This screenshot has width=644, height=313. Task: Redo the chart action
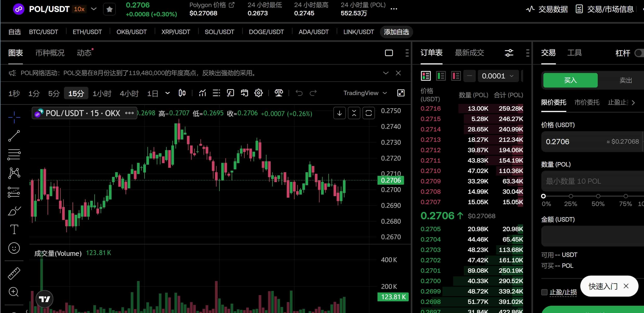pos(313,93)
